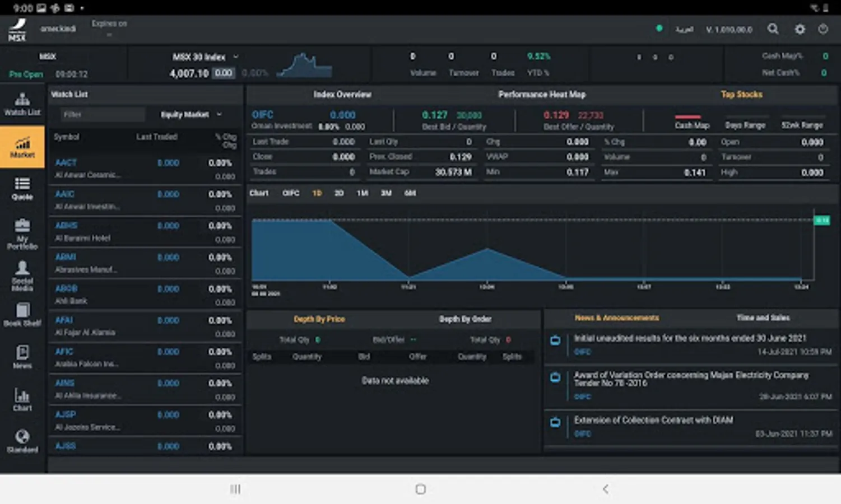Open the Social Media sidebar icon
841x504 pixels.
coord(22,276)
